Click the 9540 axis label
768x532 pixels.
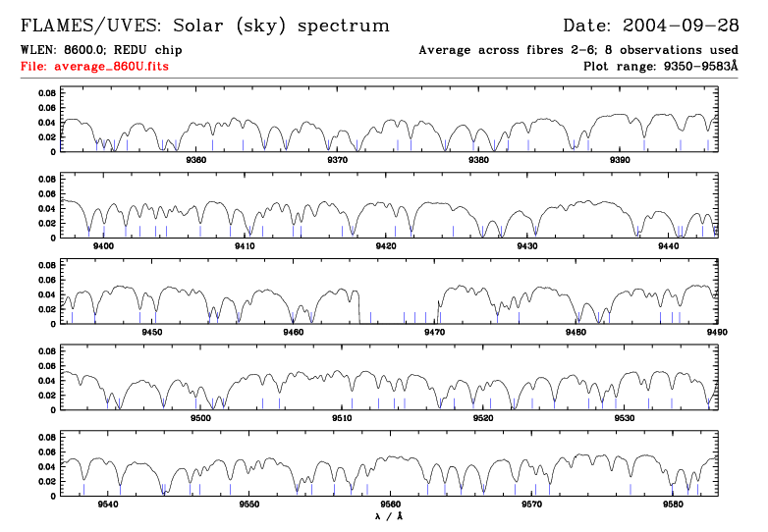click(108, 505)
